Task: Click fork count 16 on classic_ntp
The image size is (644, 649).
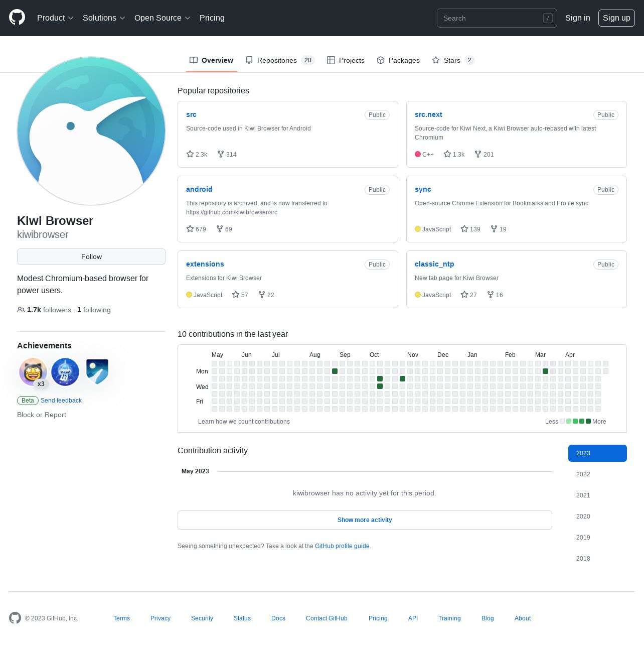Action: click(495, 295)
